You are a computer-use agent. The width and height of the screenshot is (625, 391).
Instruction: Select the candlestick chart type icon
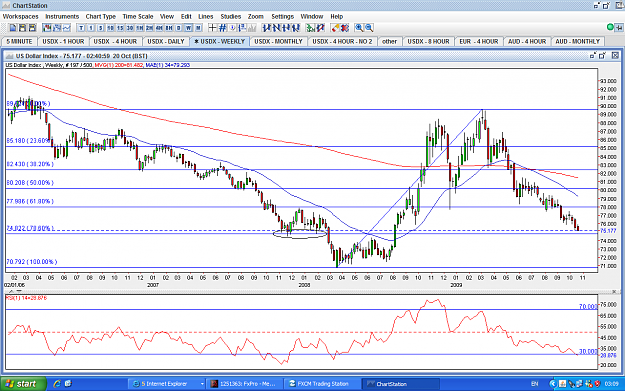tap(47, 28)
